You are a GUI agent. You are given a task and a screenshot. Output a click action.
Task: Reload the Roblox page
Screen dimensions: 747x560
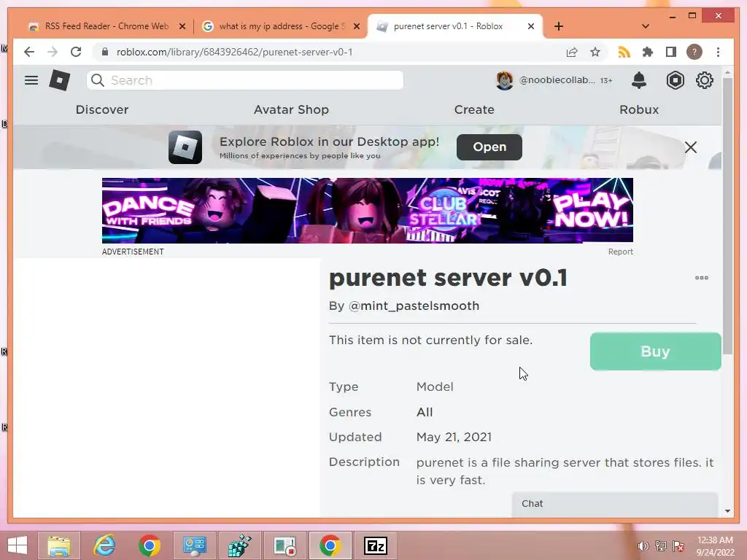76,52
